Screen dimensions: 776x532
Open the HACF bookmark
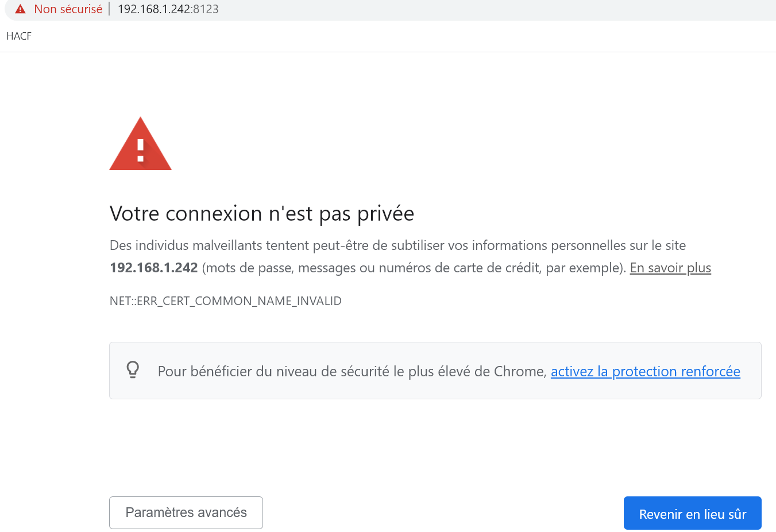[19, 36]
